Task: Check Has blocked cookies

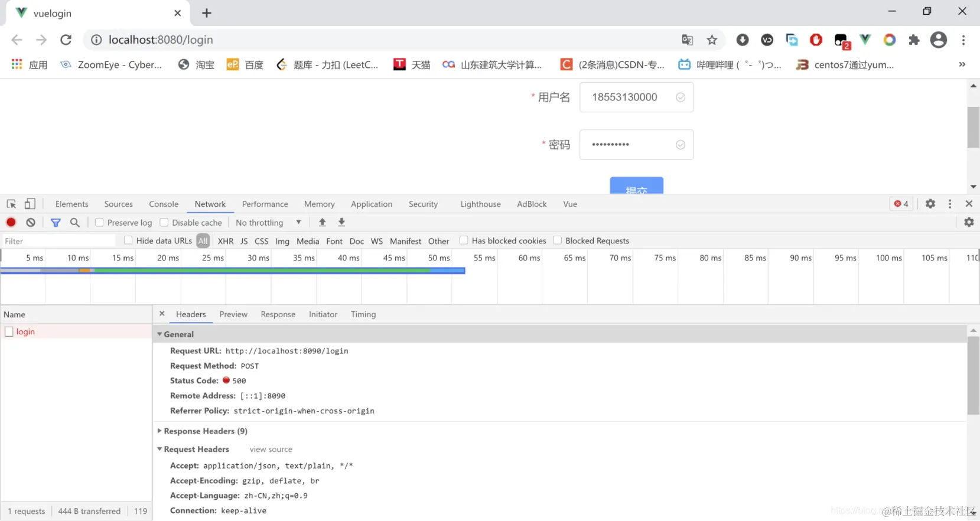Action: (x=464, y=240)
